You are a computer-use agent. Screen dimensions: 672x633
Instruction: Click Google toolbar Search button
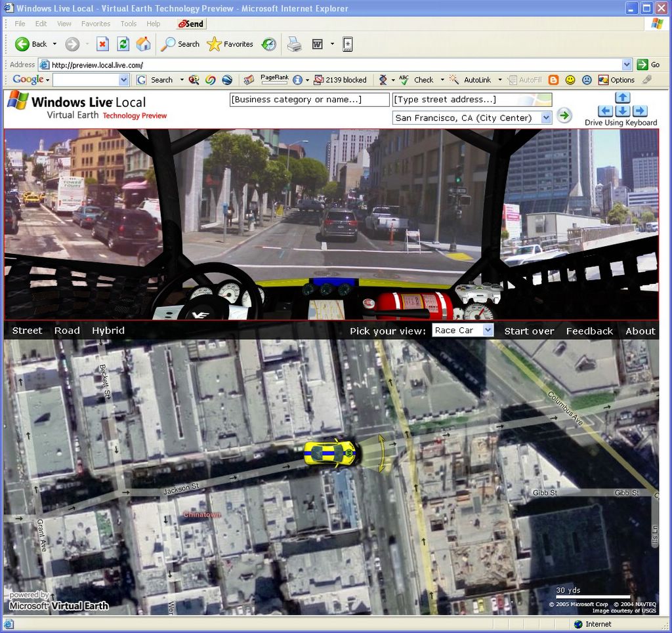[x=155, y=80]
